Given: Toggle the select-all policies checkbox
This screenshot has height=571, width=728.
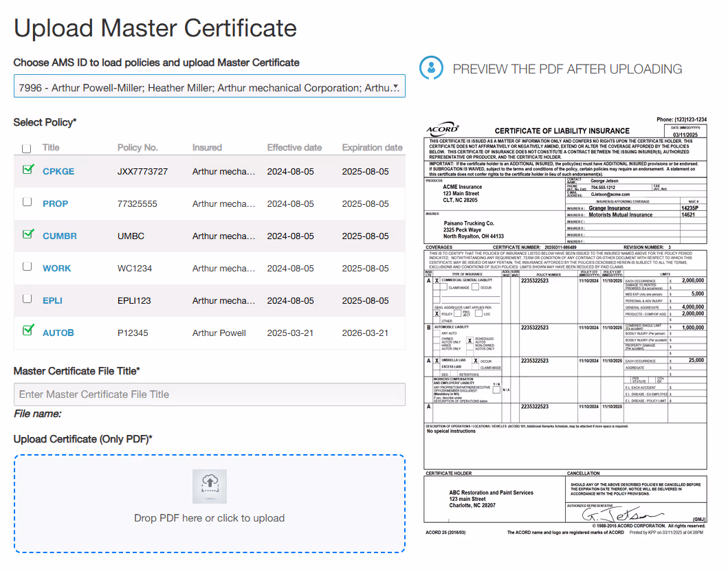Looking at the screenshot, I should (x=26, y=148).
